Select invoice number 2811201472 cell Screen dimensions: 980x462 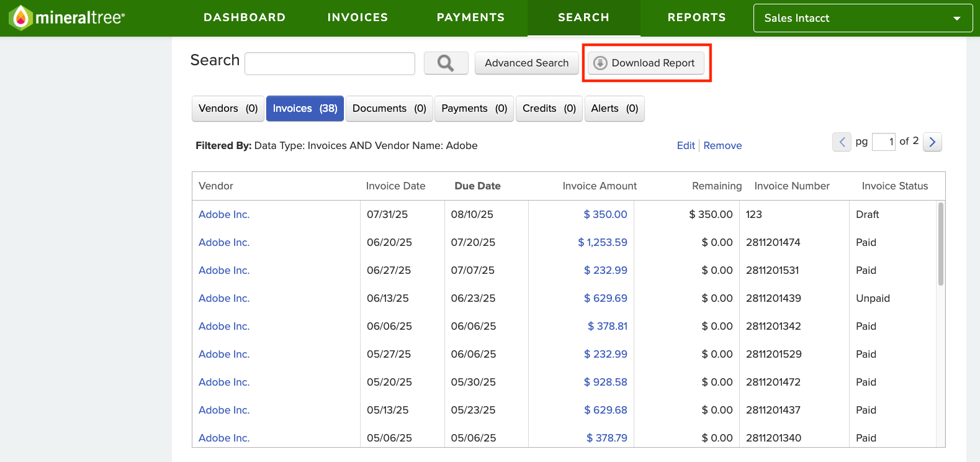click(x=773, y=382)
